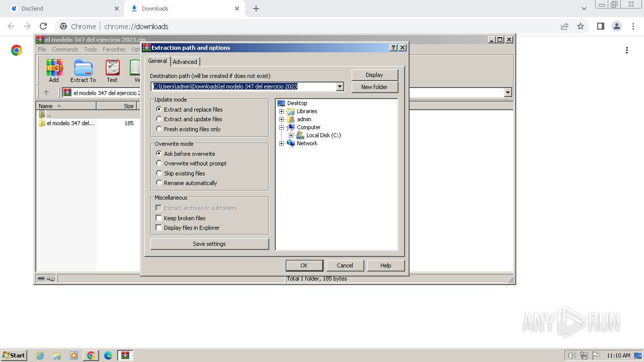Viewport: 644px width, 362px height.
Task: Click the share page icon in address bar
Action: pyautogui.click(x=565, y=26)
